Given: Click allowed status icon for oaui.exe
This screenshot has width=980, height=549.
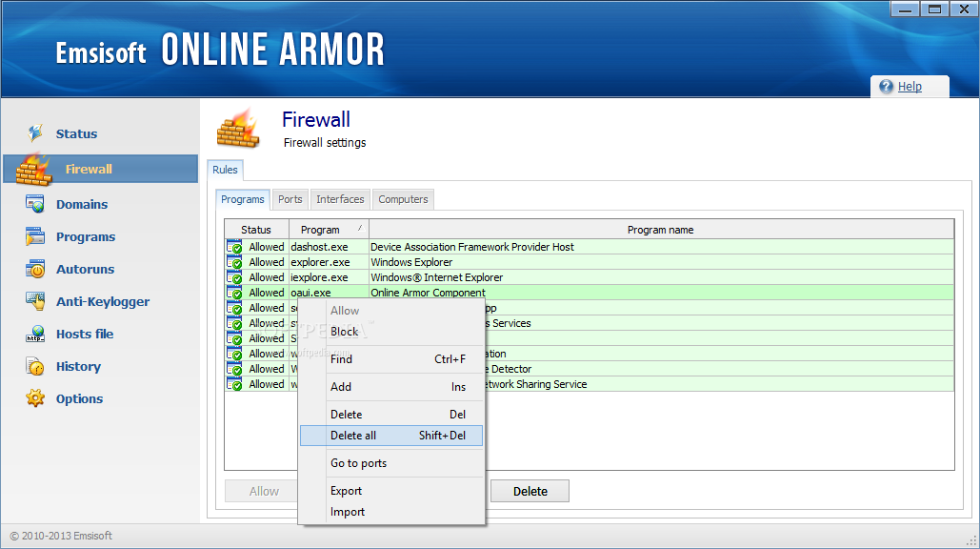Looking at the screenshot, I should (234, 293).
